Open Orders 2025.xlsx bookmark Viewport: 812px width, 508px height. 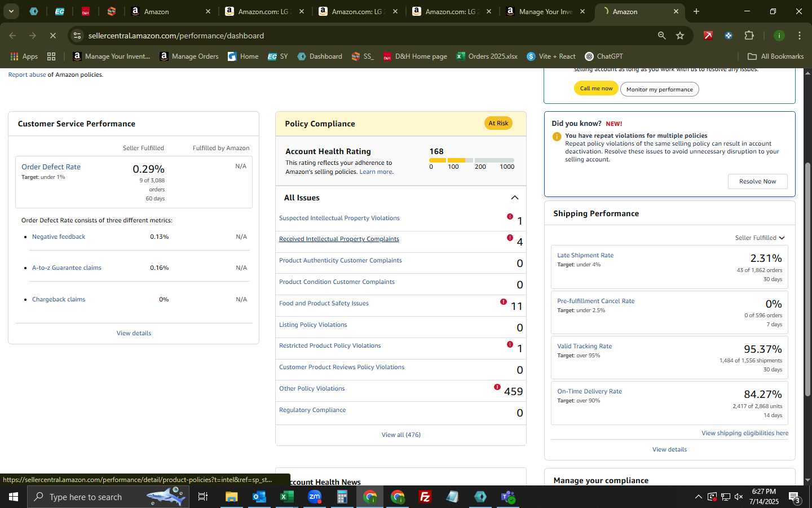(487, 56)
